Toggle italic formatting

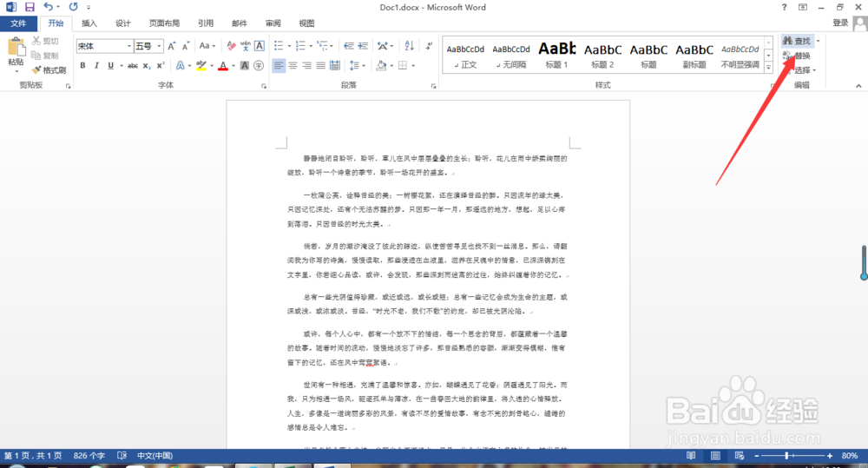point(96,65)
